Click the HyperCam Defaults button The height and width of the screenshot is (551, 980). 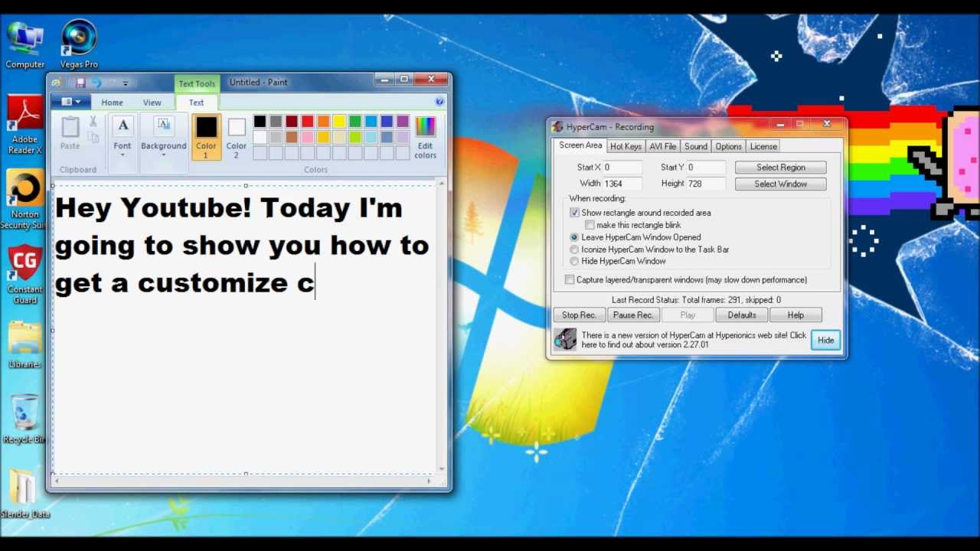[742, 315]
